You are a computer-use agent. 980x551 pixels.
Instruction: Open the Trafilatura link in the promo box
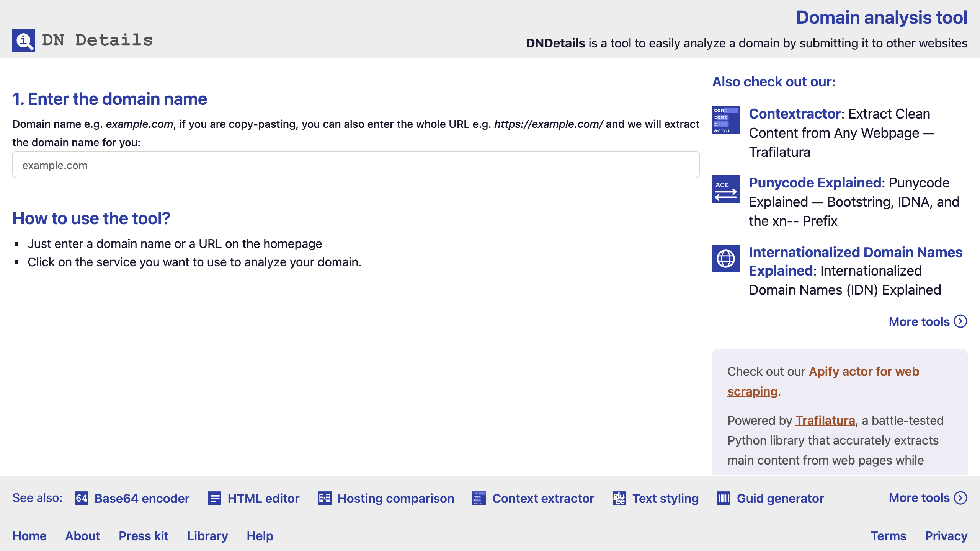(x=825, y=421)
